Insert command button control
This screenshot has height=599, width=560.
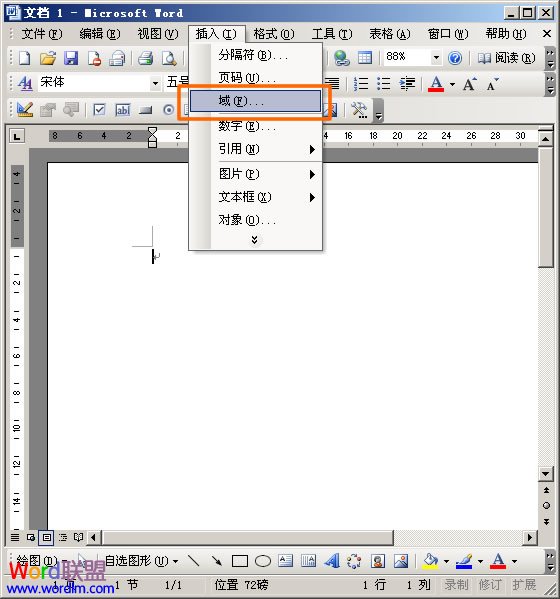146,110
